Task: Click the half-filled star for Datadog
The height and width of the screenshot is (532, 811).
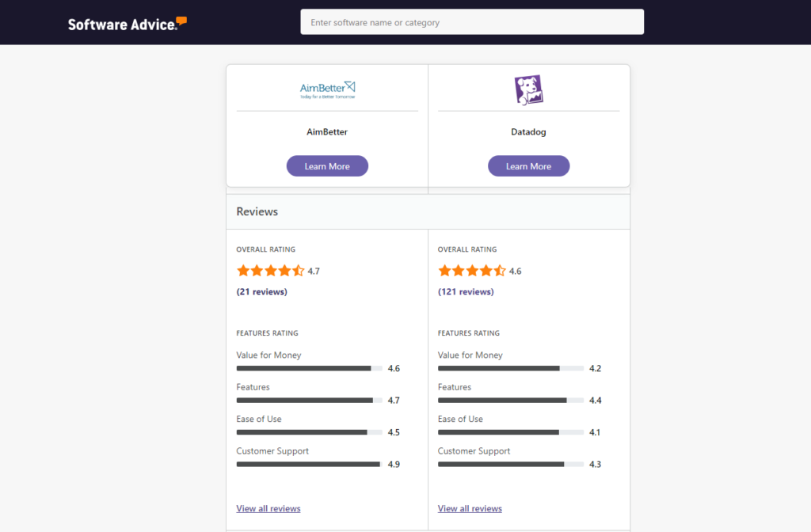Action: 501,270
